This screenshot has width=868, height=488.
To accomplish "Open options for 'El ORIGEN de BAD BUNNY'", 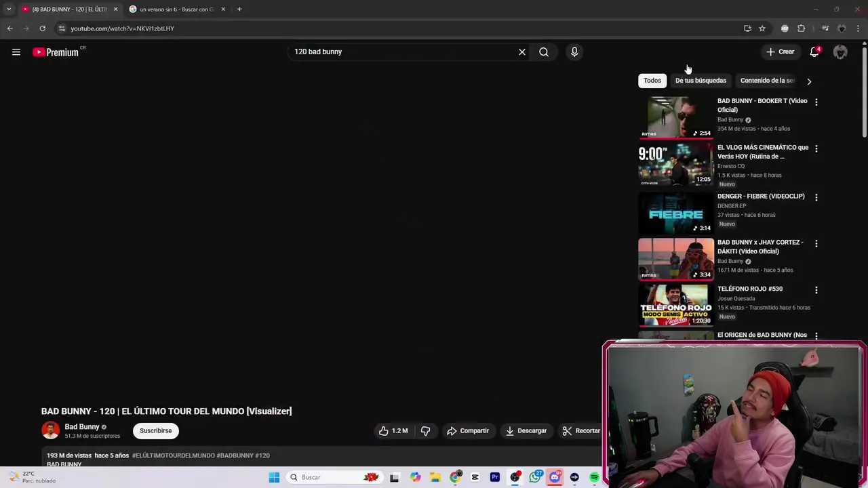I will tap(816, 335).
